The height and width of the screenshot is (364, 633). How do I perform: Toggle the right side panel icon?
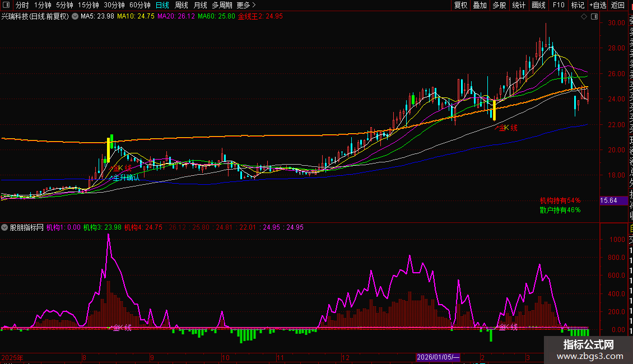(593, 16)
